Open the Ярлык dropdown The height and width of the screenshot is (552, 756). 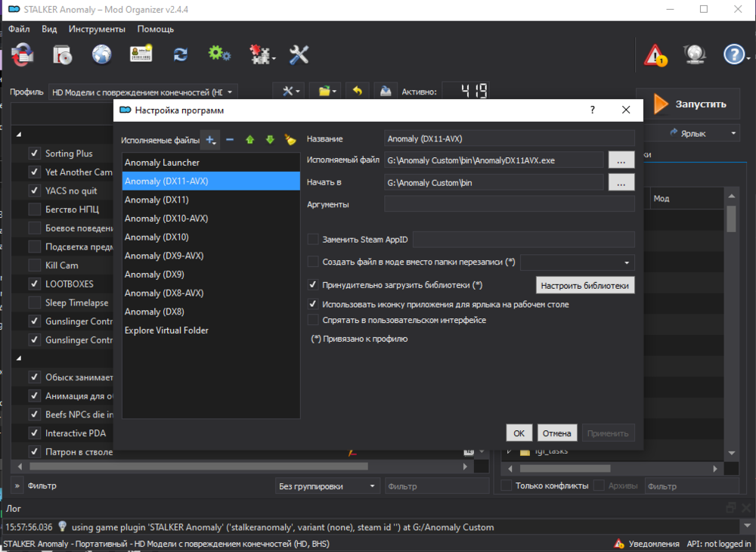(702, 133)
